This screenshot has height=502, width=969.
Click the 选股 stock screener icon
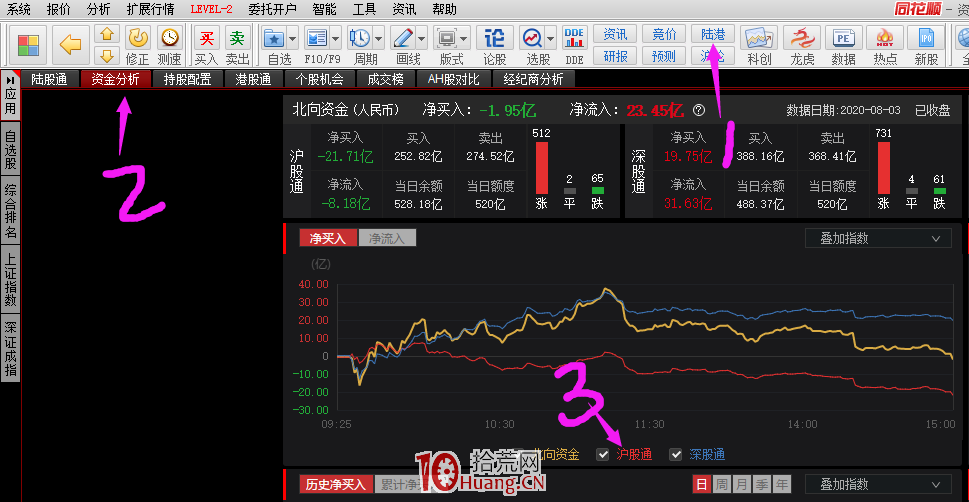tap(531, 38)
